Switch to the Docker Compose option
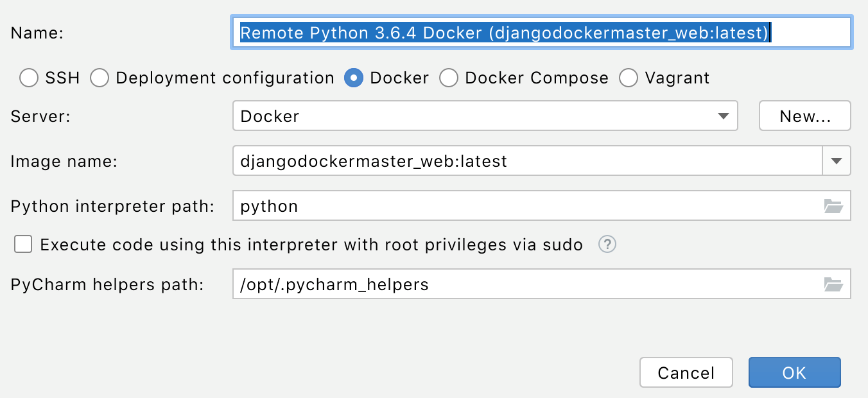Image resolution: width=868 pixels, height=398 pixels. (449, 78)
